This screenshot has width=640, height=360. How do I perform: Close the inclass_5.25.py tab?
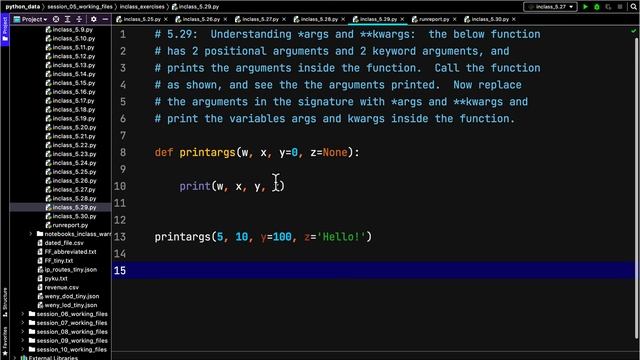point(166,19)
